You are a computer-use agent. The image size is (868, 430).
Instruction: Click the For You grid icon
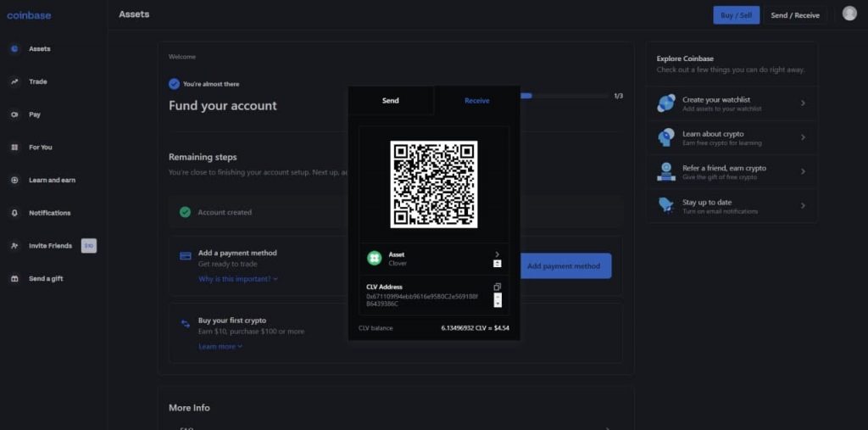click(15, 148)
